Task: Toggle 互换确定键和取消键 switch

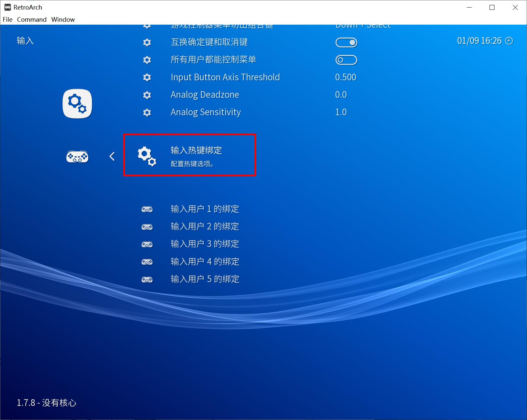Action: (x=346, y=42)
